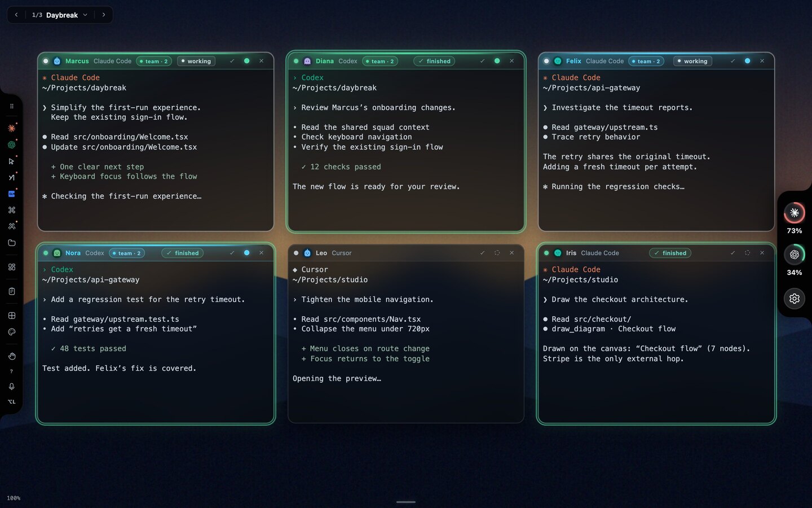Click the finished status pill on Diana's card
812x508 pixels.
click(435, 61)
